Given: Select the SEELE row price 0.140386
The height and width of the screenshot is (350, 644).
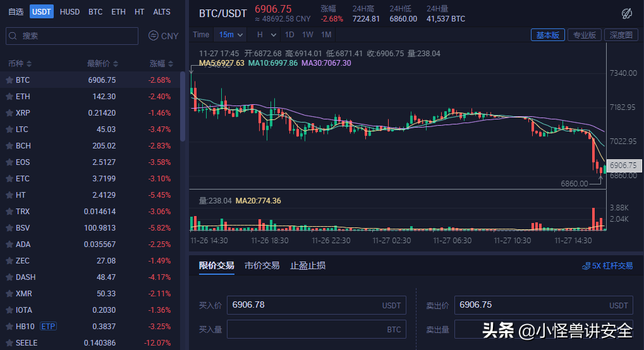Looking at the screenshot, I should (100, 343).
